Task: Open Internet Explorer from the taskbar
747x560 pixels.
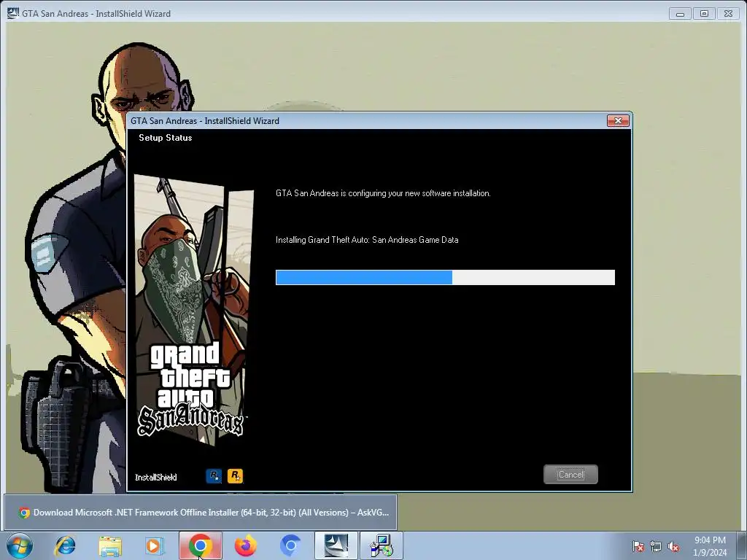Action: click(x=65, y=545)
